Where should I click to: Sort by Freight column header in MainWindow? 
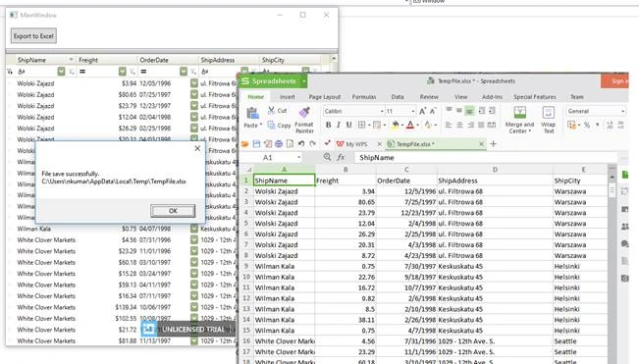pyautogui.click(x=106, y=60)
